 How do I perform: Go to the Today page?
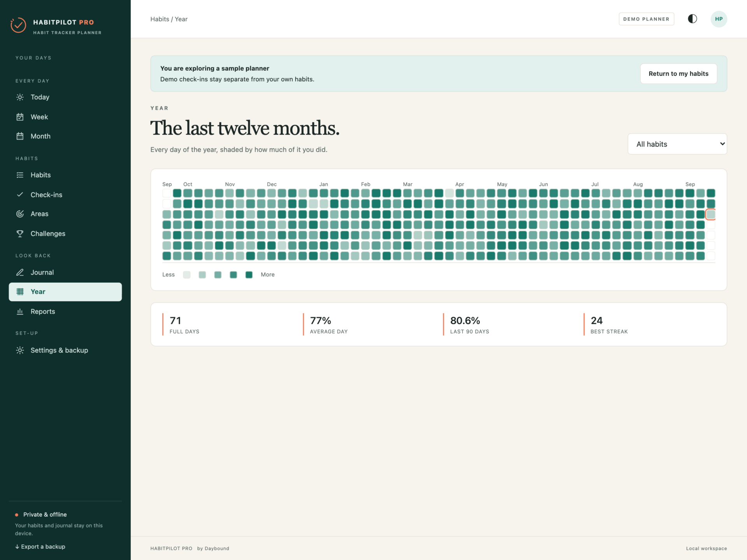click(x=65, y=97)
